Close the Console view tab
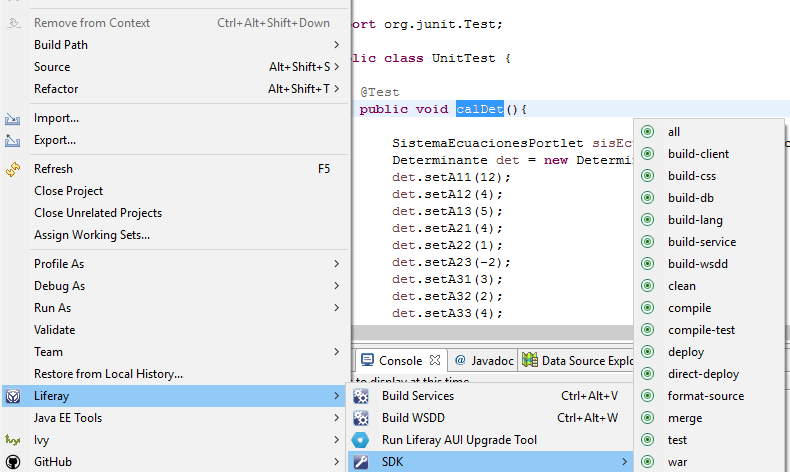 click(435, 360)
